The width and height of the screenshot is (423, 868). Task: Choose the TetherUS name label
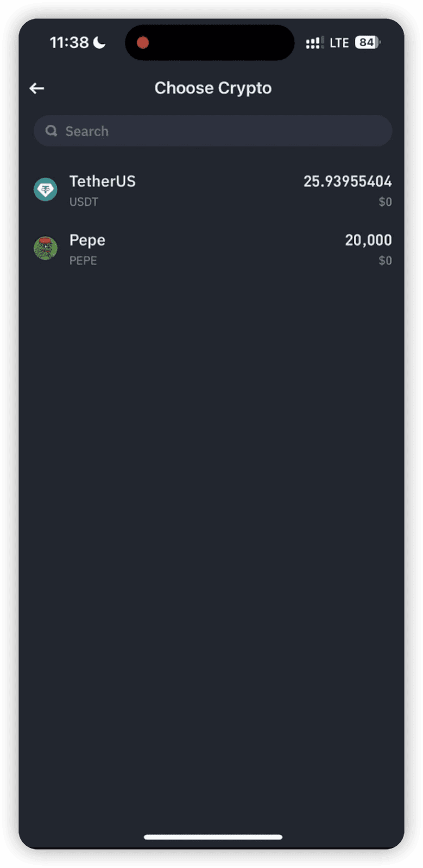point(103,181)
